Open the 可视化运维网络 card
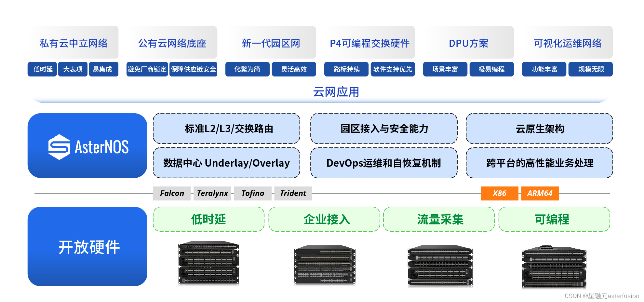This screenshot has height=302, width=644. coord(567,43)
